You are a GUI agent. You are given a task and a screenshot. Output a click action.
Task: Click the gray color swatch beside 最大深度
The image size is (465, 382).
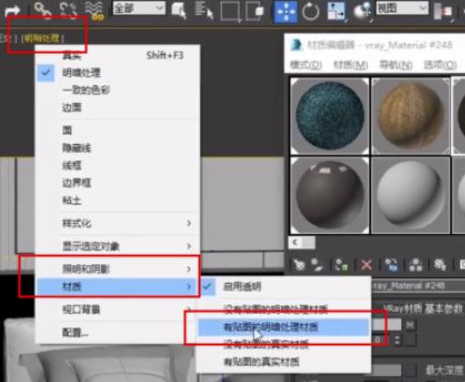pos(387,370)
